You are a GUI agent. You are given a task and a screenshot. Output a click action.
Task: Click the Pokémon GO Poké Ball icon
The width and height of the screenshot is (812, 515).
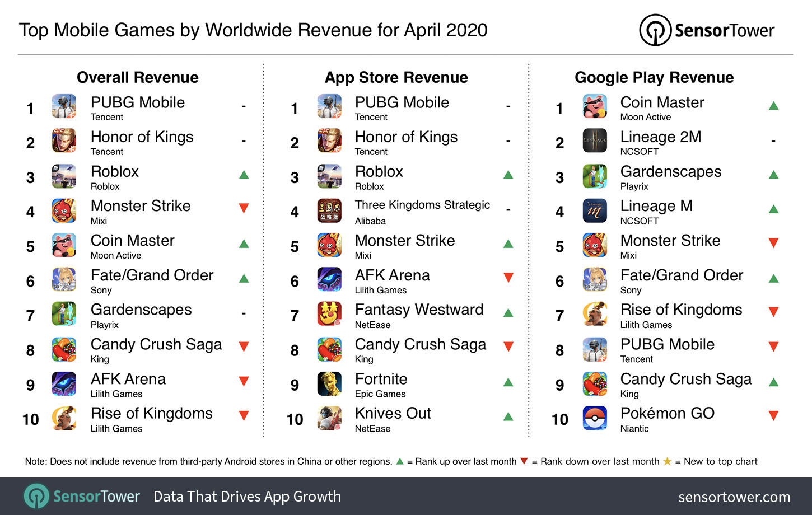coord(595,418)
